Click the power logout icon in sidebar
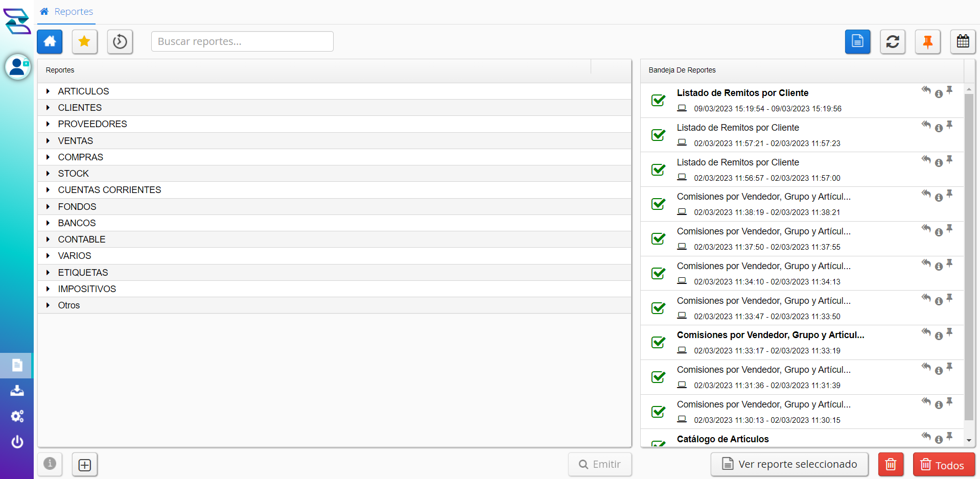980x479 pixels. [x=17, y=442]
